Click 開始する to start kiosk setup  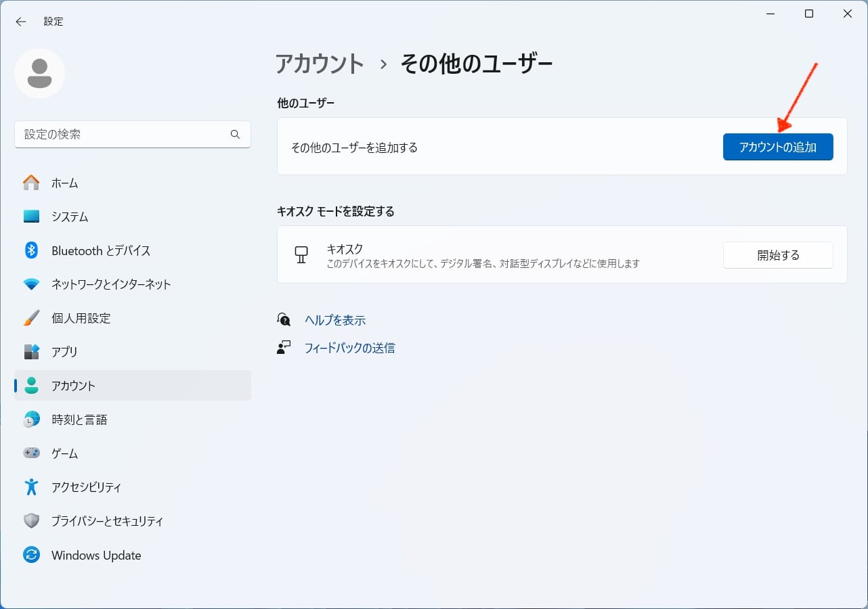[x=777, y=255]
